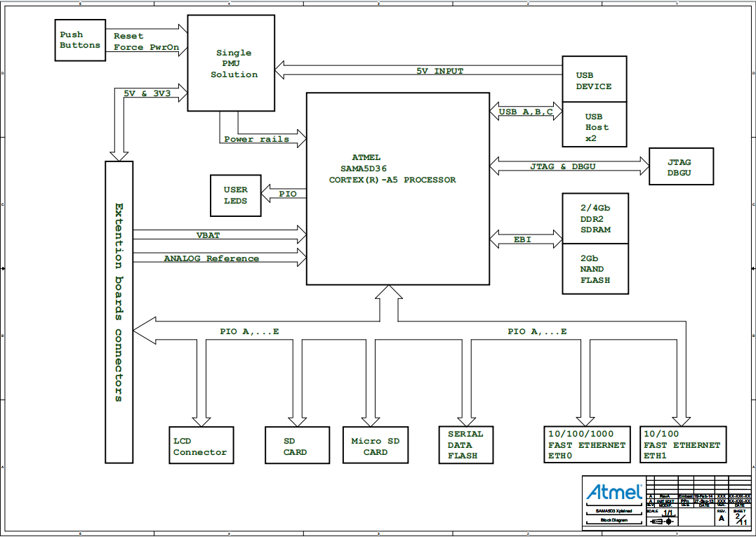Click the USB DEVICE block
The height and width of the screenshot is (537, 756).
[595, 81]
